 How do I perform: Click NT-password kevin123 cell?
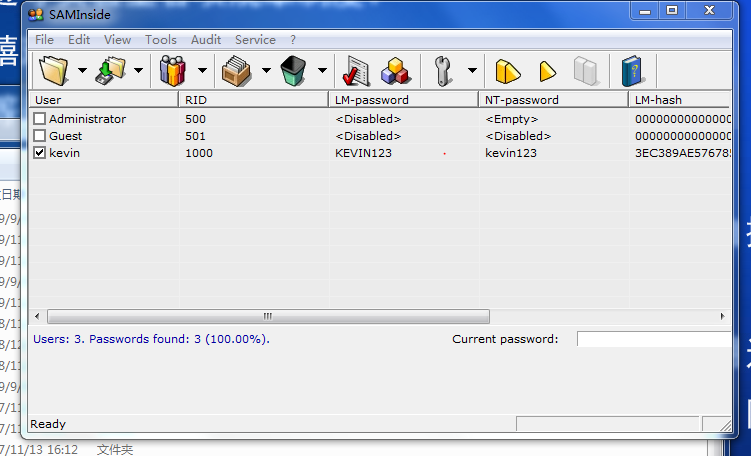tap(511, 153)
